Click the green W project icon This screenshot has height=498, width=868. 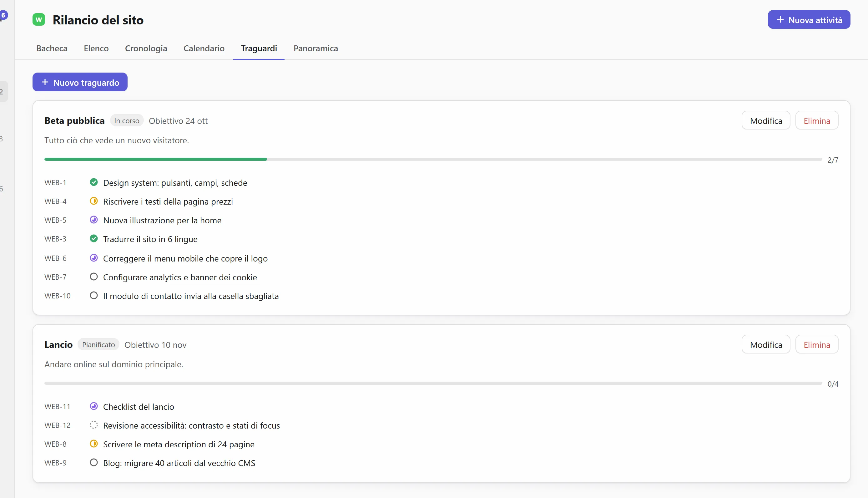click(39, 19)
